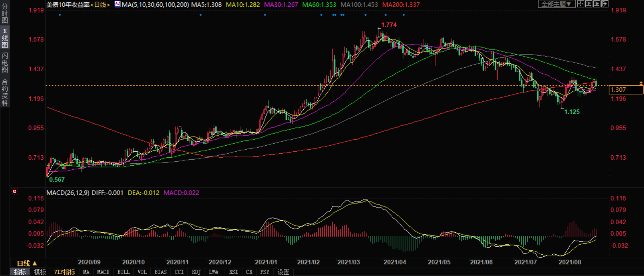Toggle the BOLL indicator

pyautogui.click(x=123, y=272)
